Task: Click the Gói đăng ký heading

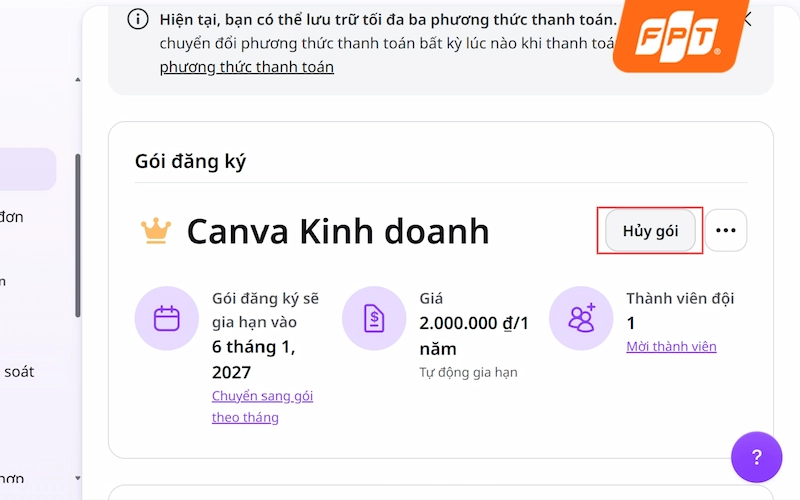Action: (190, 161)
